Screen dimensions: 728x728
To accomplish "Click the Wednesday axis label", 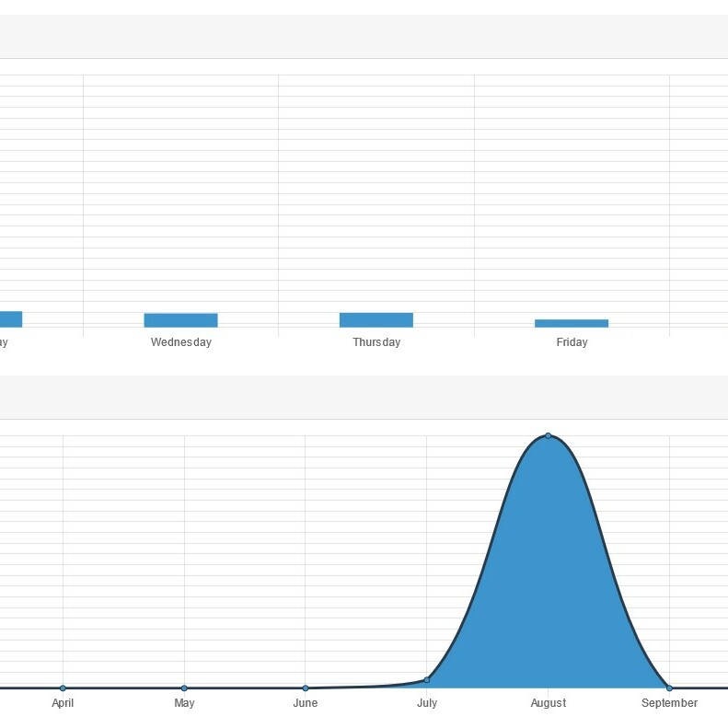I will point(180,342).
